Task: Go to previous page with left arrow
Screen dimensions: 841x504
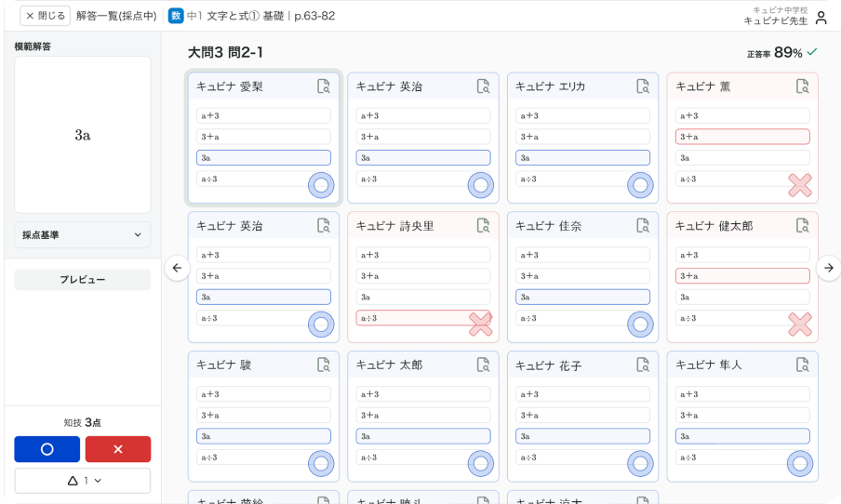Action: click(x=177, y=268)
